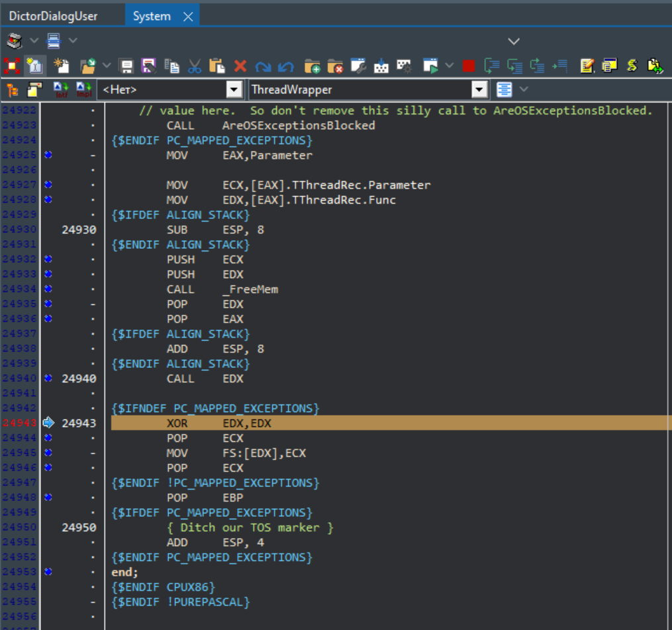Click the yellow files icon with green arrows
This screenshot has height=630, width=672.
point(655,66)
